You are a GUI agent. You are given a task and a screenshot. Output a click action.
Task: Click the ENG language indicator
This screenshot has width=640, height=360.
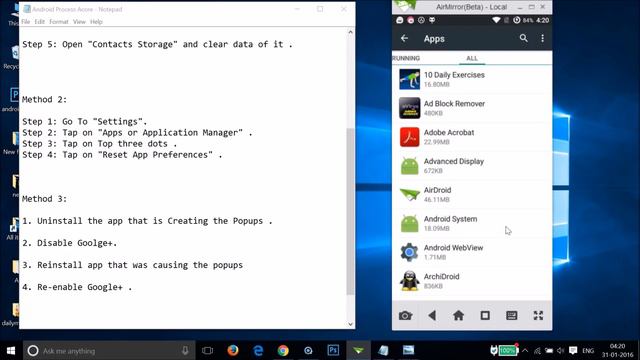[x=588, y=351]
